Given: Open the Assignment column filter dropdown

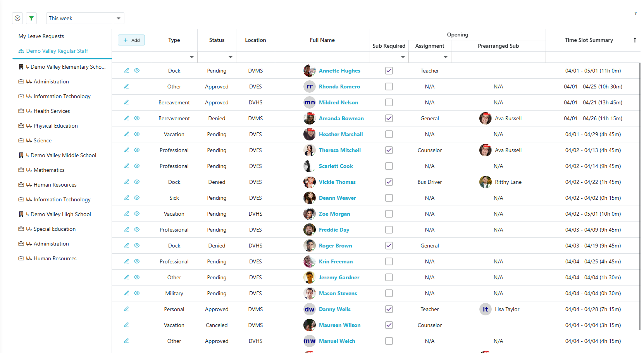Looking at the screenshot, I should click(446, 57).
